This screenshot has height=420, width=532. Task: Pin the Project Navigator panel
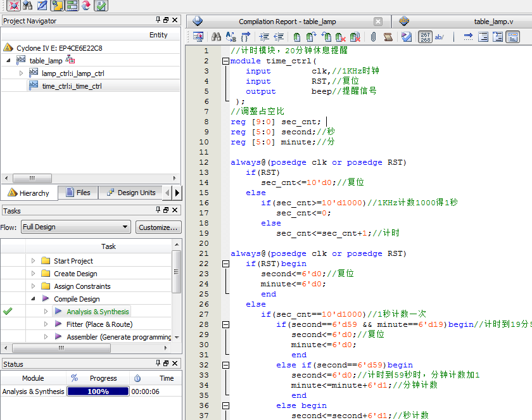[158, 20]
